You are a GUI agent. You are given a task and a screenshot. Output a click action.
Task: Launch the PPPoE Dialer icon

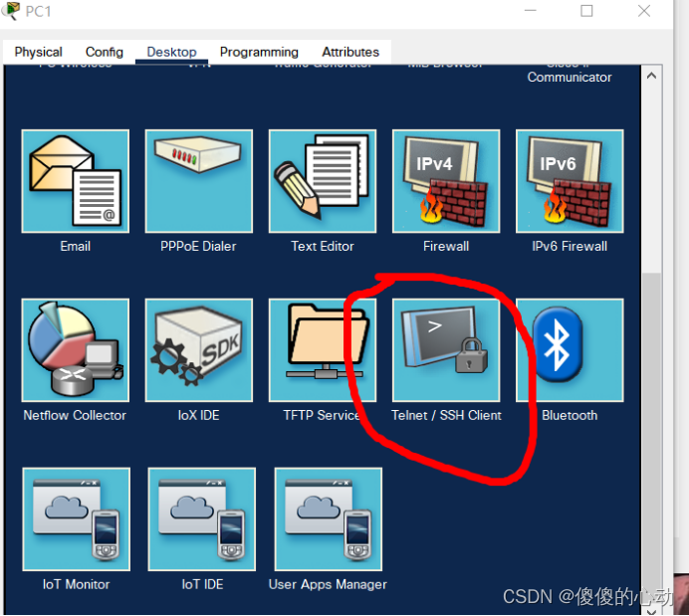(x=198, y=181)
